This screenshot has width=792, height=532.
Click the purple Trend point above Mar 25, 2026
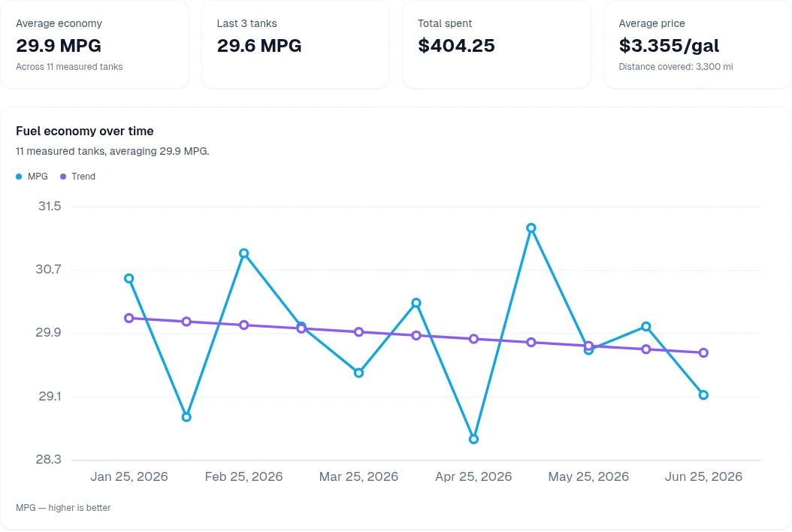[358, 332]
